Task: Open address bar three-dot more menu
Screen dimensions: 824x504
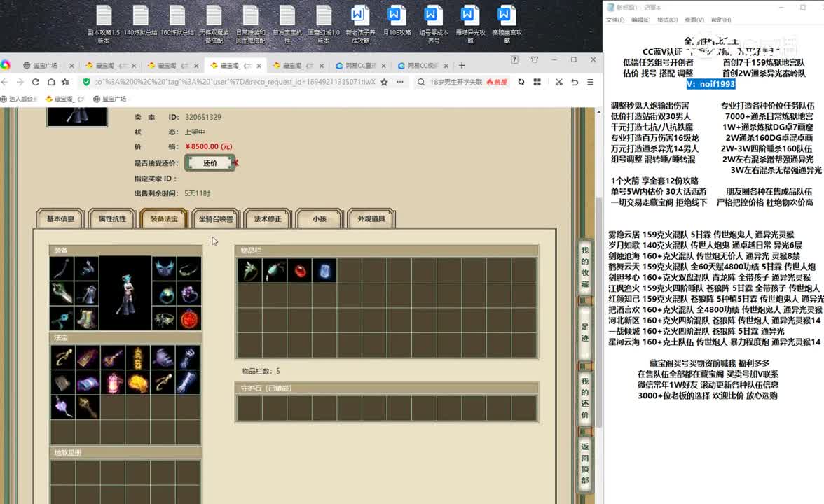Action: (x=401, y=82)
